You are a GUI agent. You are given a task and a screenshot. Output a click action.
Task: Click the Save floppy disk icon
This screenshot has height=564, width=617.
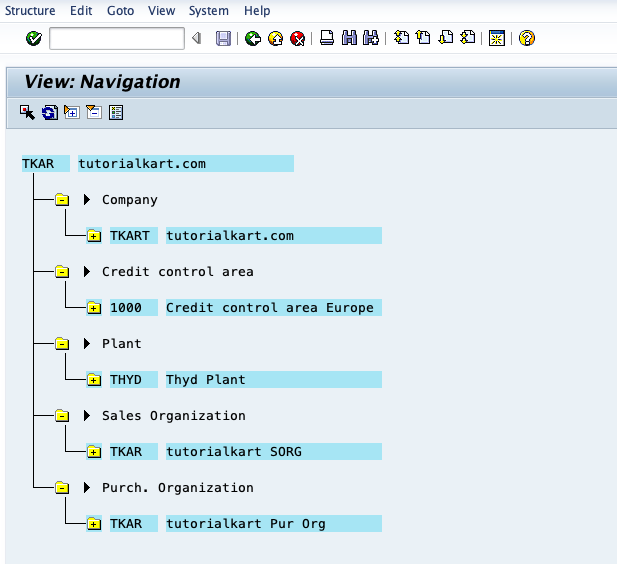tap(224, 39)
